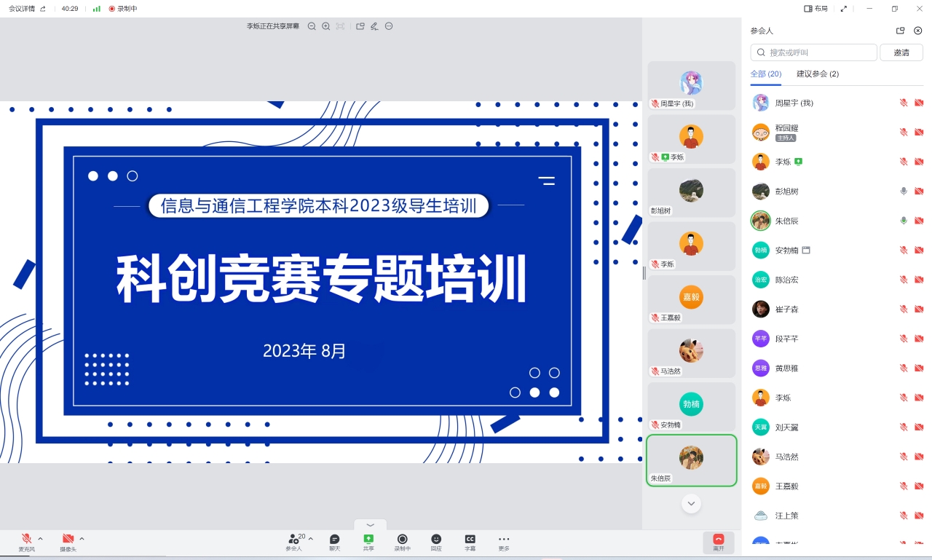
Task: Open the 字幕 captions feature
Action: pos(470,543)
